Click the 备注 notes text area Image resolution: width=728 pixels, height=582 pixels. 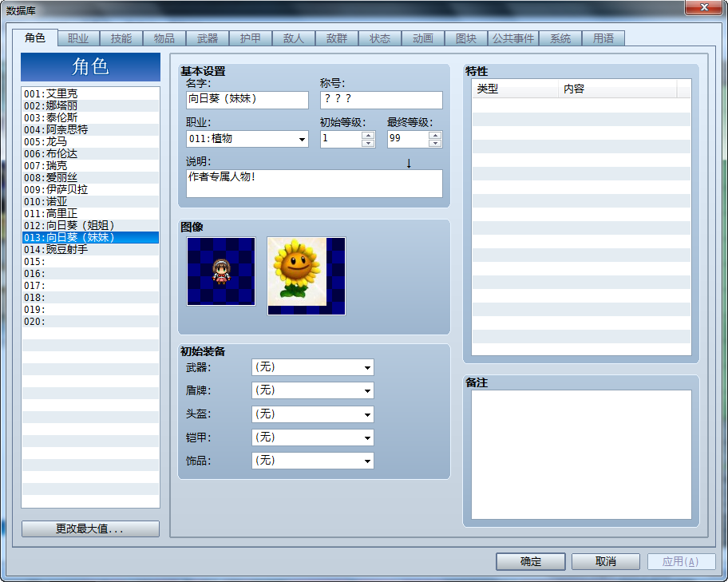click(x=581, y=454)
